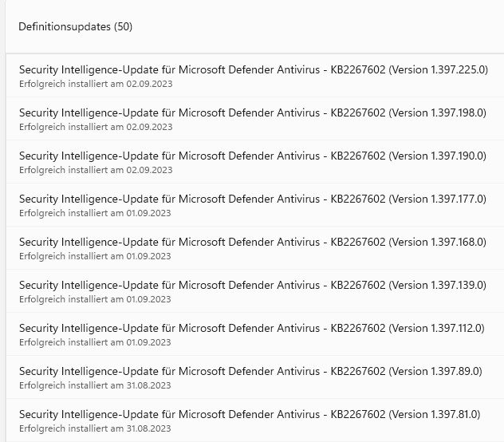The width and height of the screenshot is (504, 442).
Task: Click install date line below version 1.397.198.0
Action: pos(95,127)
